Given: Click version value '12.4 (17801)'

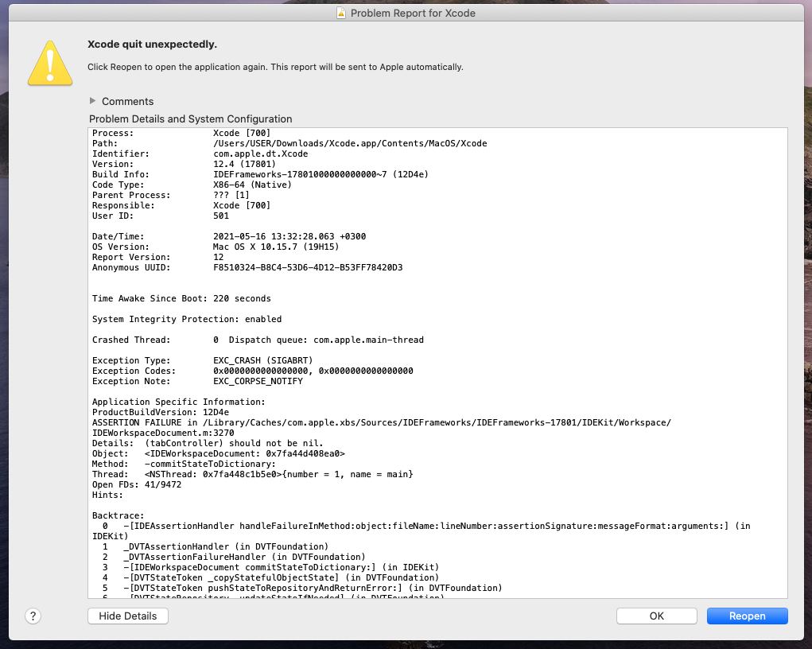Looking at the screenshot, I should (244, 164).
